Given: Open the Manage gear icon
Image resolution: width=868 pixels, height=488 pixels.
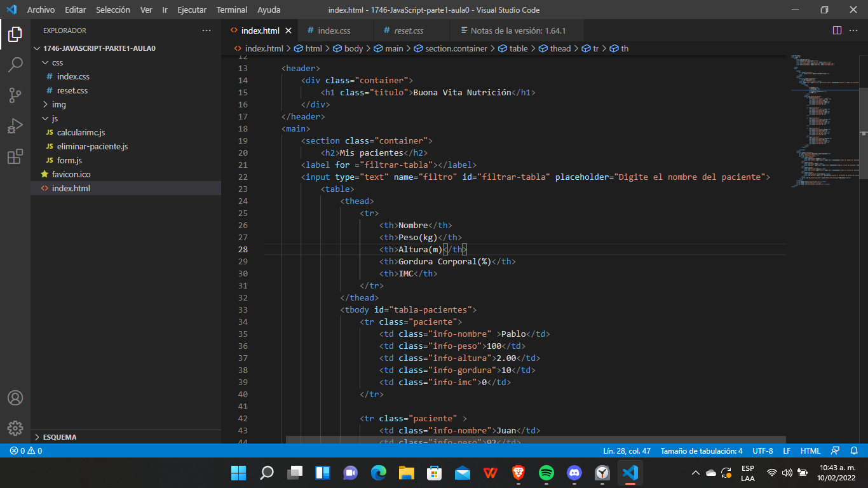Looking at the screenshot, I should click(15, 428).
